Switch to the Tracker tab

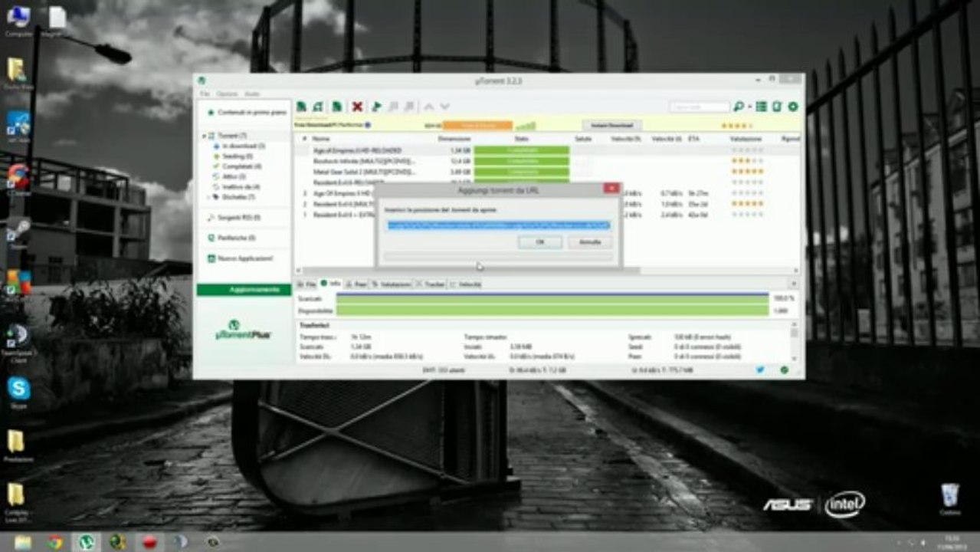click(x=431, y=284)
